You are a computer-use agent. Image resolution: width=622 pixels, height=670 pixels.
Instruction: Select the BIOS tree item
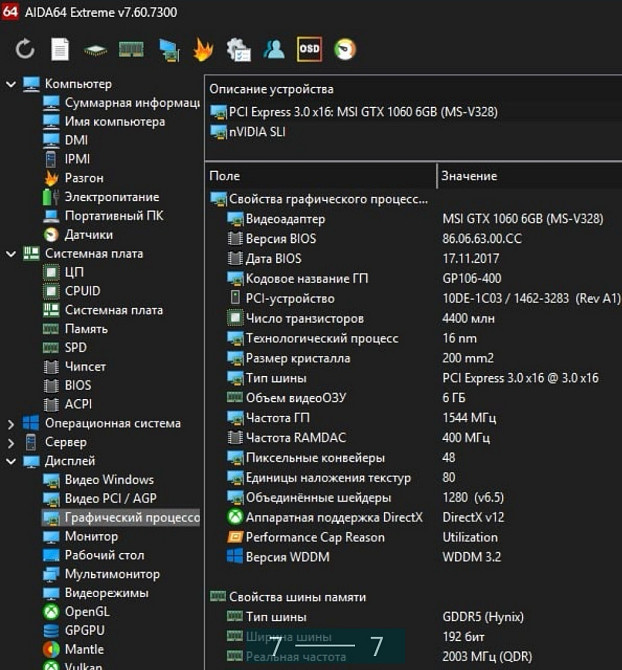(67, 385)
